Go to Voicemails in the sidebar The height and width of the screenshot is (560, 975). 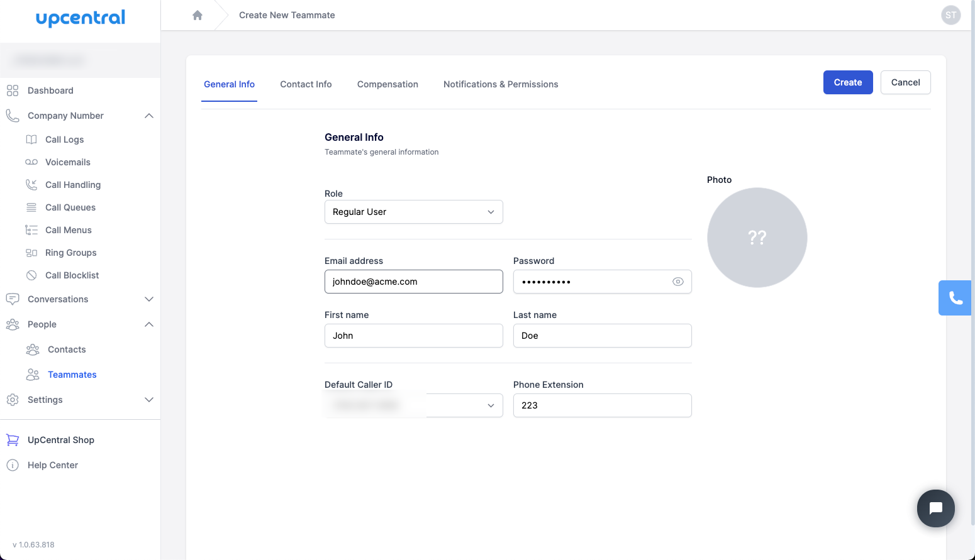[67, 162]
